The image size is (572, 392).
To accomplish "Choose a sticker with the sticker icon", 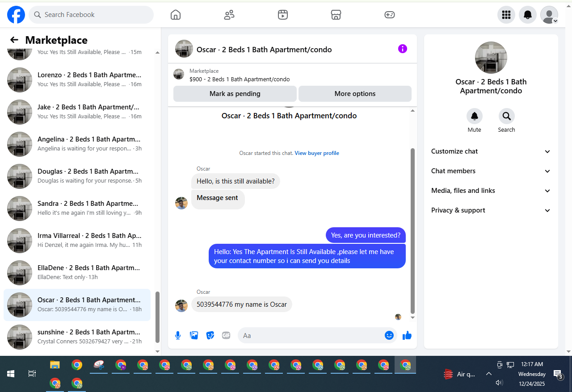I will pyautogui.click(x=210, y=335).
